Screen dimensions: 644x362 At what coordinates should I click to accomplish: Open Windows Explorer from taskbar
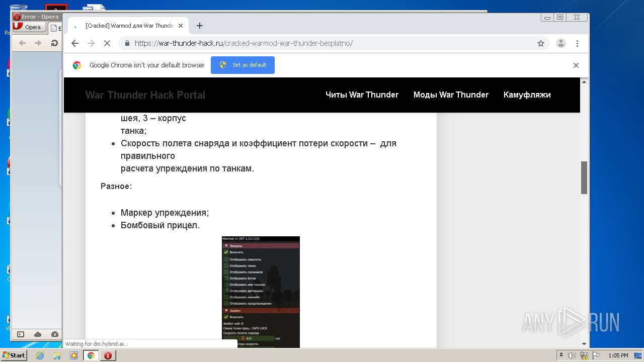coord(57,355)
